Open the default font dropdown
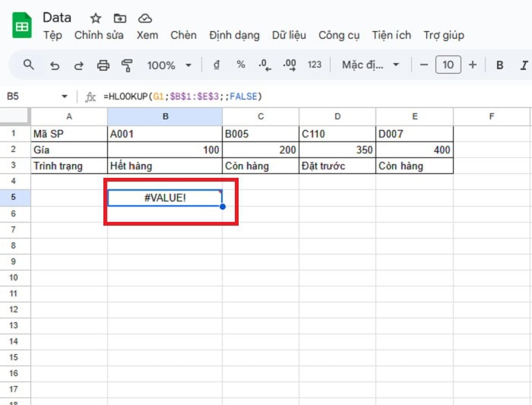 [370, 65]
